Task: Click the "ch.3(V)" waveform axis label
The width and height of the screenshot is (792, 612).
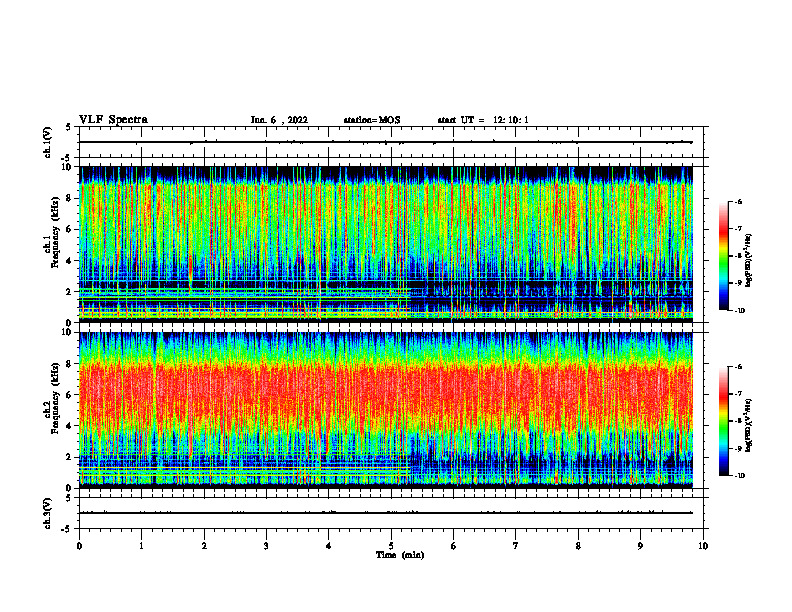Action: click(x=47, y=514)
